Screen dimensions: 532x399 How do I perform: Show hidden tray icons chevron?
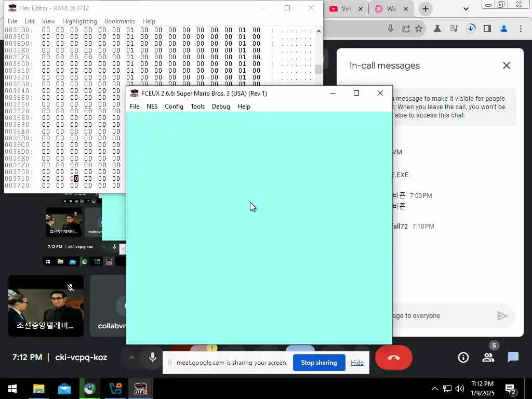[434, 389]
